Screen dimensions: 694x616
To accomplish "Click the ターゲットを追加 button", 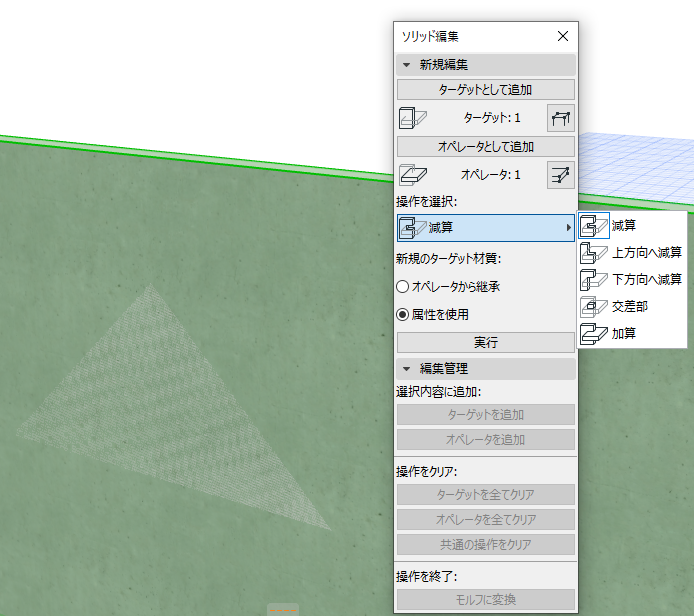I will coord(486,415).
